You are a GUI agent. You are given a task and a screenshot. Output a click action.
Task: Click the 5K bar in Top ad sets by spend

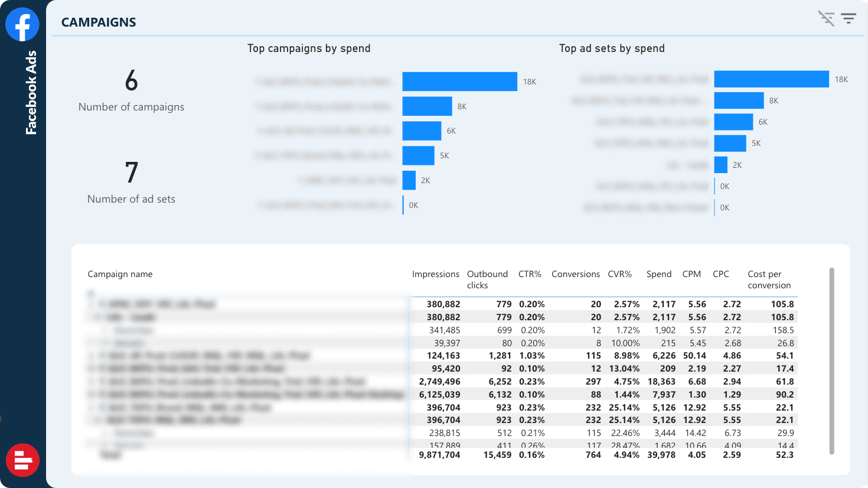coord(730,143)
